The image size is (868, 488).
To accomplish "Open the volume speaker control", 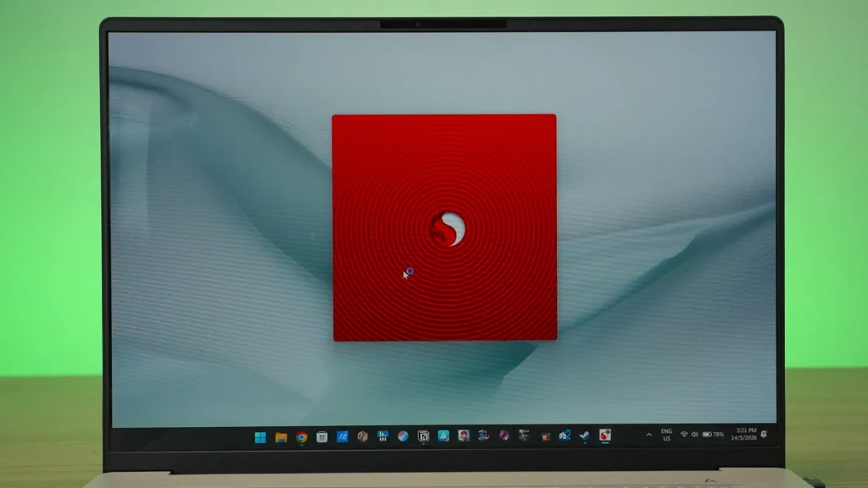I will pyautogui.click(x=694, y=435).
